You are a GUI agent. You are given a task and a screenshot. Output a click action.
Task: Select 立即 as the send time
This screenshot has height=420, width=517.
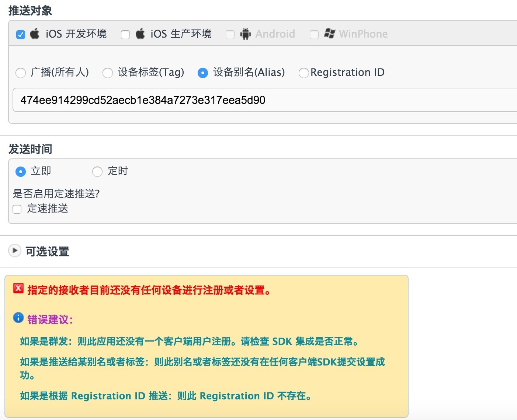point(21,172)
